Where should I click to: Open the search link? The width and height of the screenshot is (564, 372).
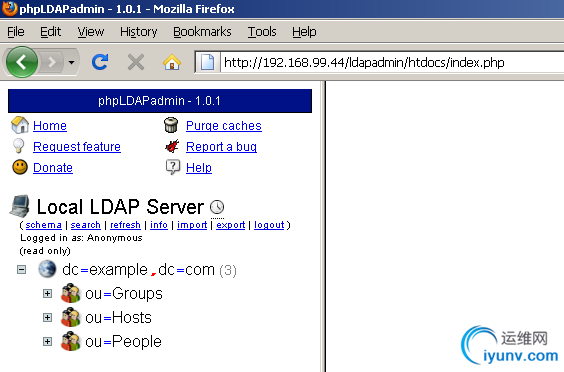click(x=85, y=225)
